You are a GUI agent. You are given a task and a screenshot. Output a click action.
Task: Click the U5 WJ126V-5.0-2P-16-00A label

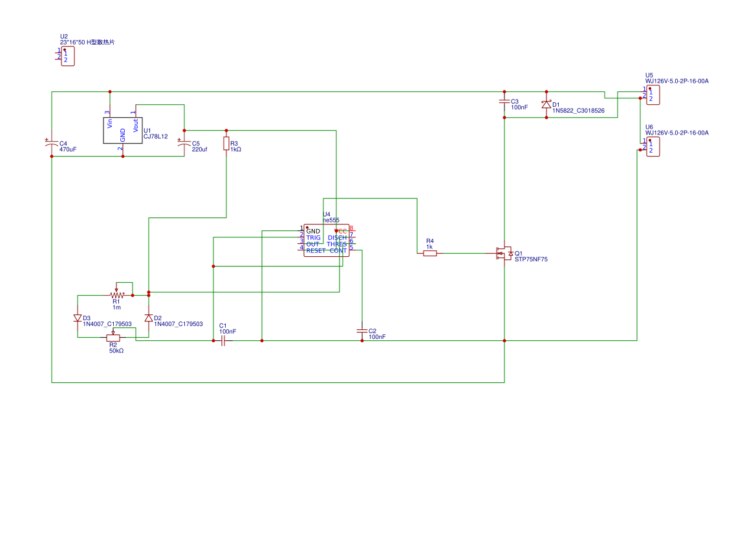pyautogui.click(x=677, y=81)
